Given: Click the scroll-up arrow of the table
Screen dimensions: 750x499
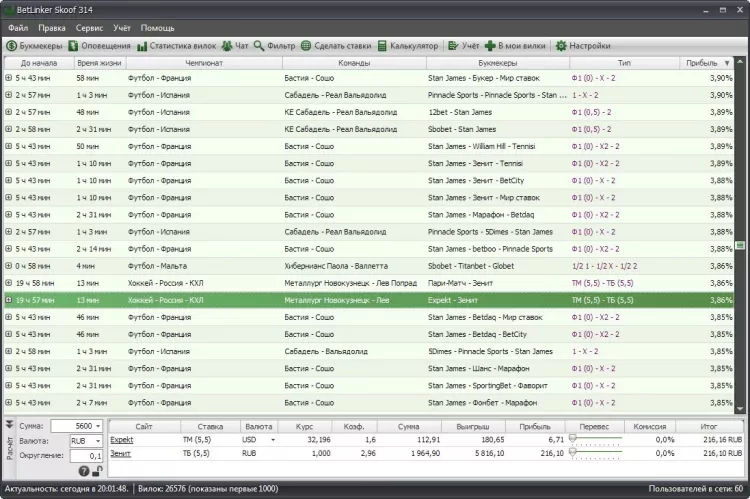Looking at the screenshot, I should coord(740,62).
